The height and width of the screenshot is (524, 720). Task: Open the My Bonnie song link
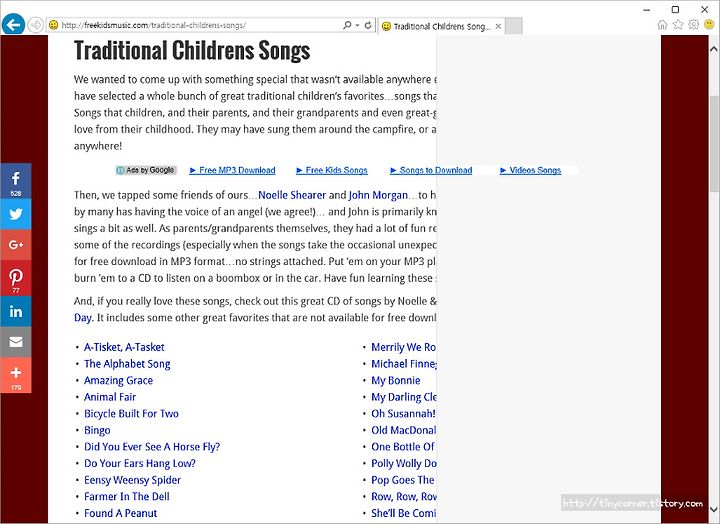coord(396,380)
